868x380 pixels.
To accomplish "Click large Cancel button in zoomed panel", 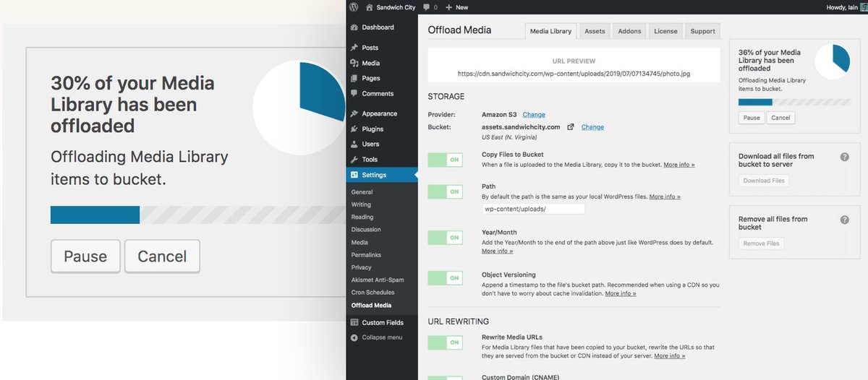I will click(x=162, y=256).
